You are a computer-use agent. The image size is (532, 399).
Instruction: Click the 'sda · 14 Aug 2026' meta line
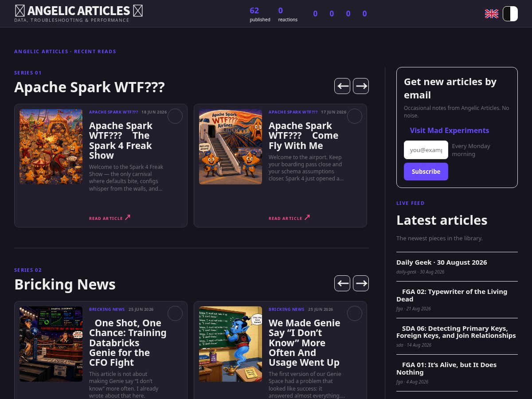[414, 345]
